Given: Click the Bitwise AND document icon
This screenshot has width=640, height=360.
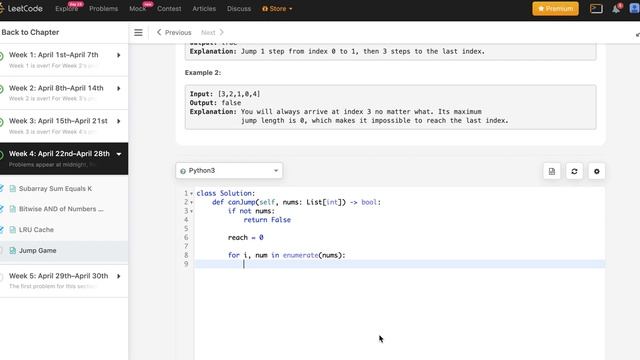Looking at the screenshot, I should pos(13,209).
